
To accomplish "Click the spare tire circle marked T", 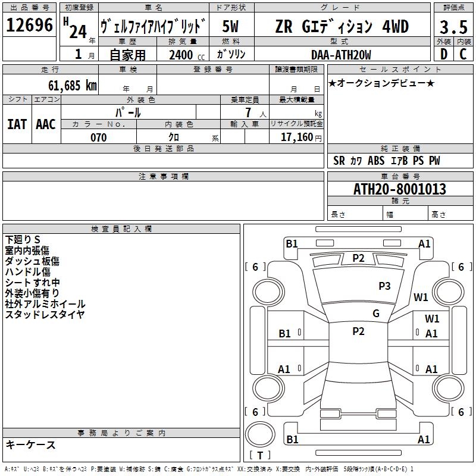I will click(x=260, y=434).
